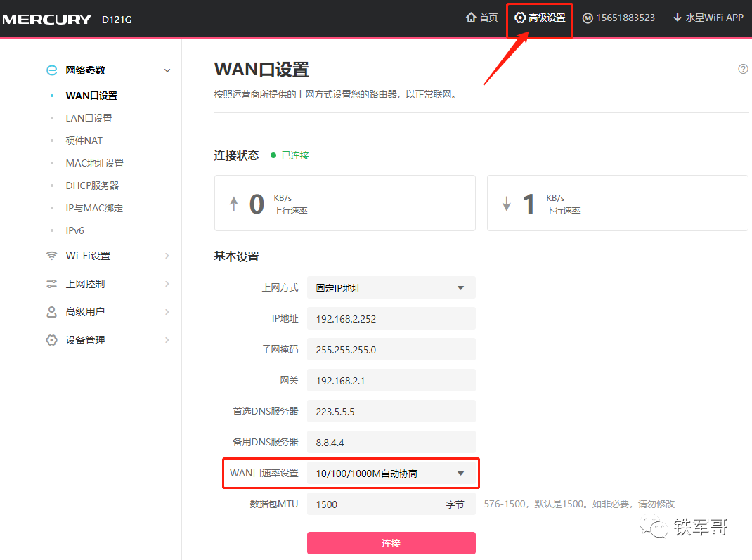Open DHCP服务器 settings page
Screen dimensions: 752x560
tap(92, 185)
